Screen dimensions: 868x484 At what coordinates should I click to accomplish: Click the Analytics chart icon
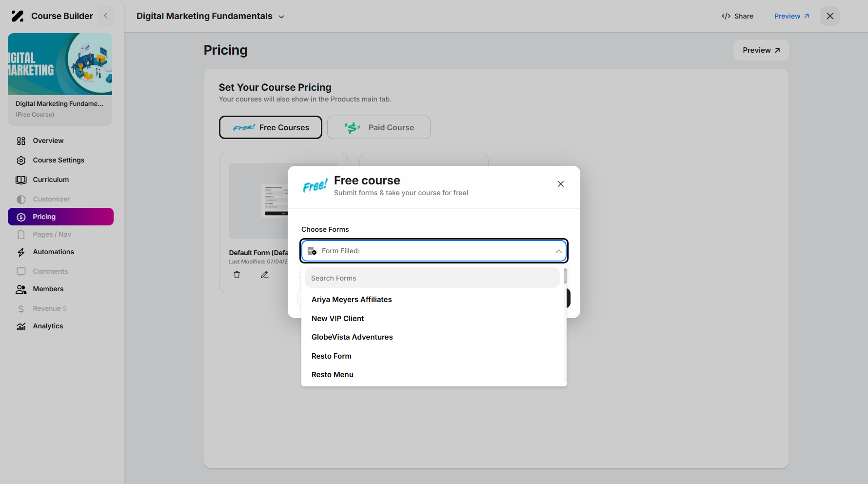pyautogui.click(x=21, y=326)
